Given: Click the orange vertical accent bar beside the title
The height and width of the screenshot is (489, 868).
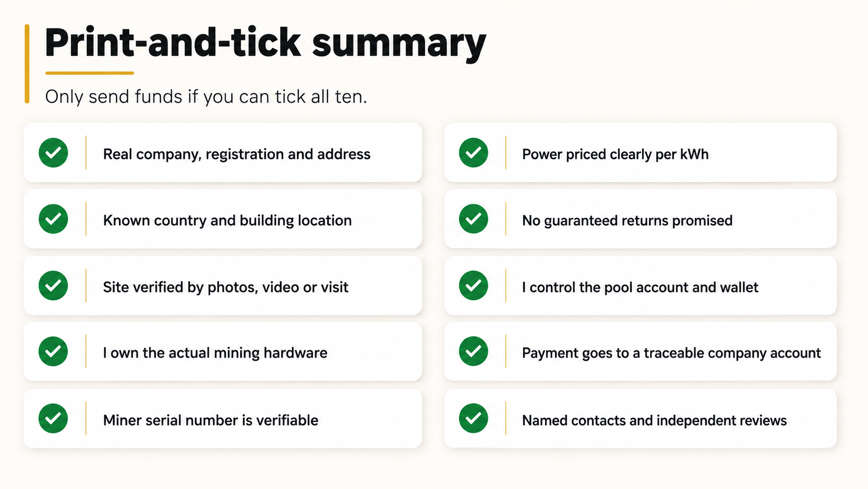Looking at the screenshot, I should click(x=27, y=64).
